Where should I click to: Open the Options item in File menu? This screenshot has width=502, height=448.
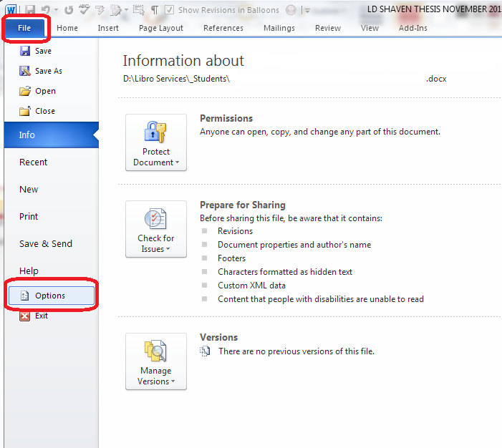point(50,296)
